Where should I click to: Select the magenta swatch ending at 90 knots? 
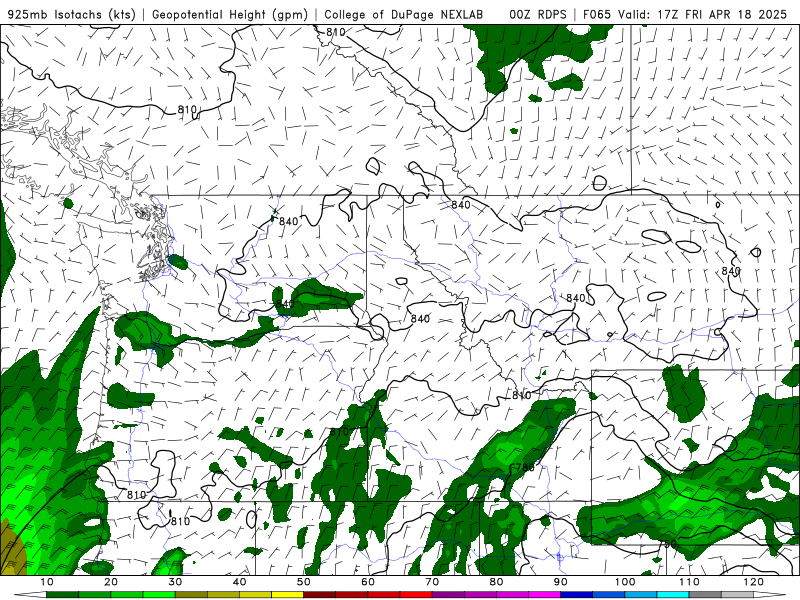(x=544, y=594)
